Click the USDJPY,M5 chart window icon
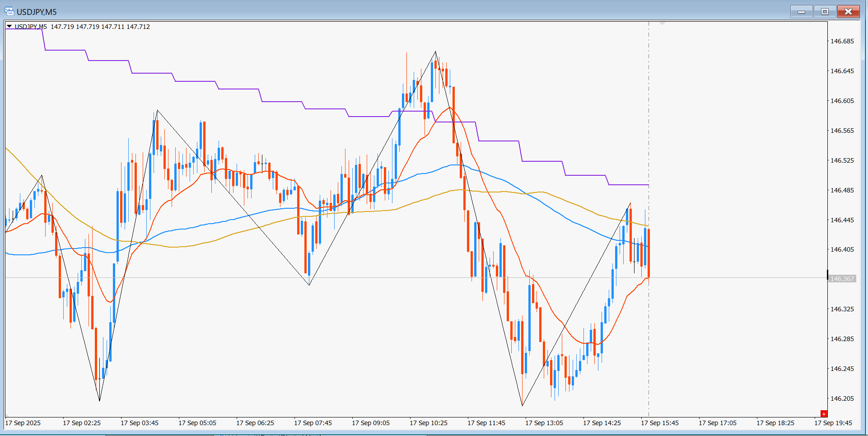Viewport: 868px width, 436px height. 9,11
